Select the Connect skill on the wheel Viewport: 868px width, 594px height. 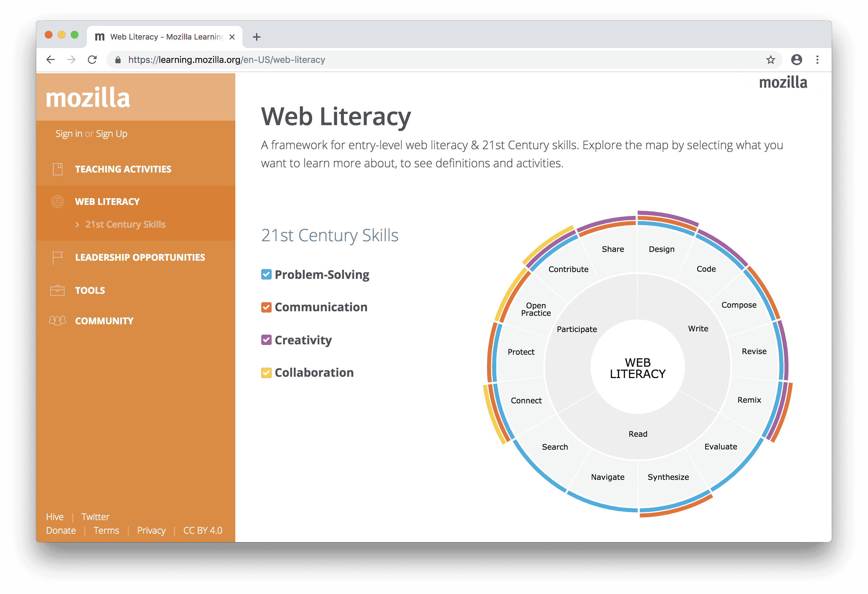(x=526, y=401)
